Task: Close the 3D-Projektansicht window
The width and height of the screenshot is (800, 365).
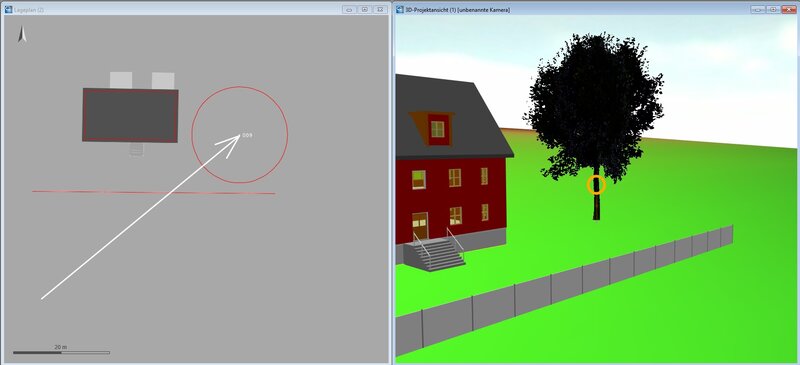Action: click(788, 10)
